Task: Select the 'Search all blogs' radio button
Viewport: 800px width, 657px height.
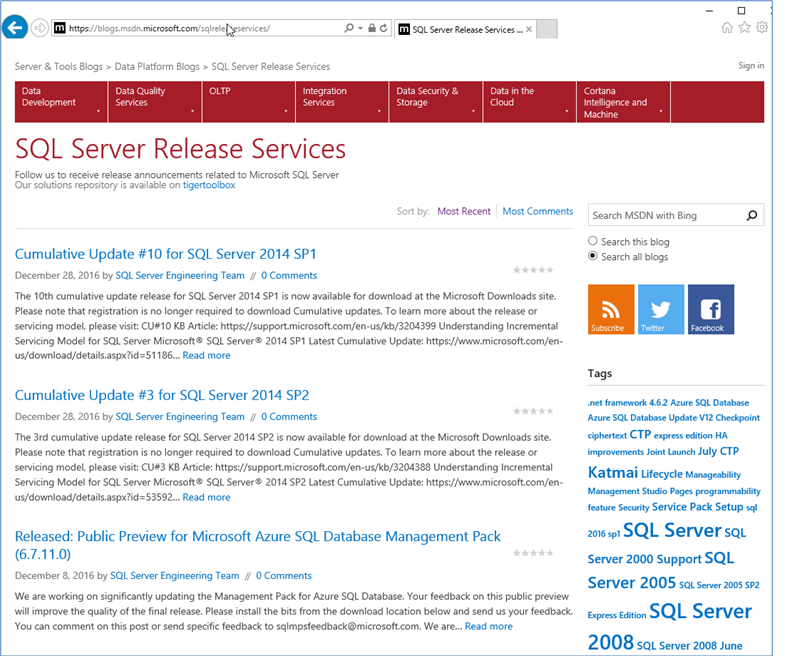Action: (592, 256)
